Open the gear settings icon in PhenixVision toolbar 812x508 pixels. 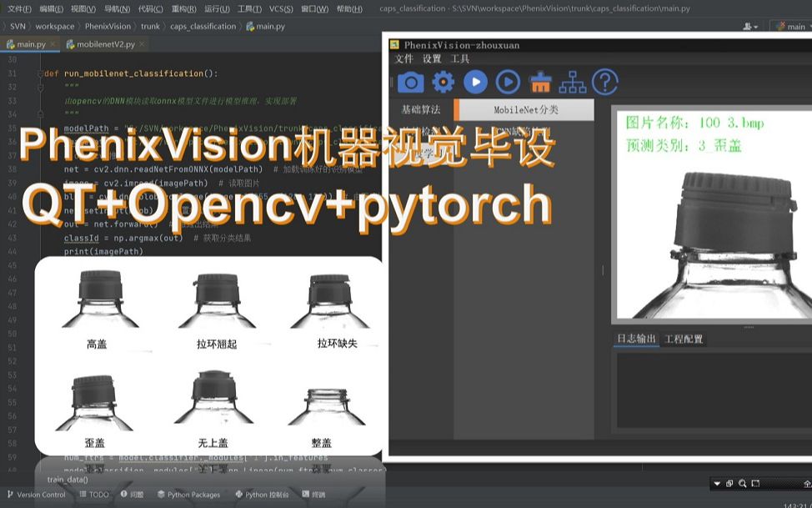point(444,82)
